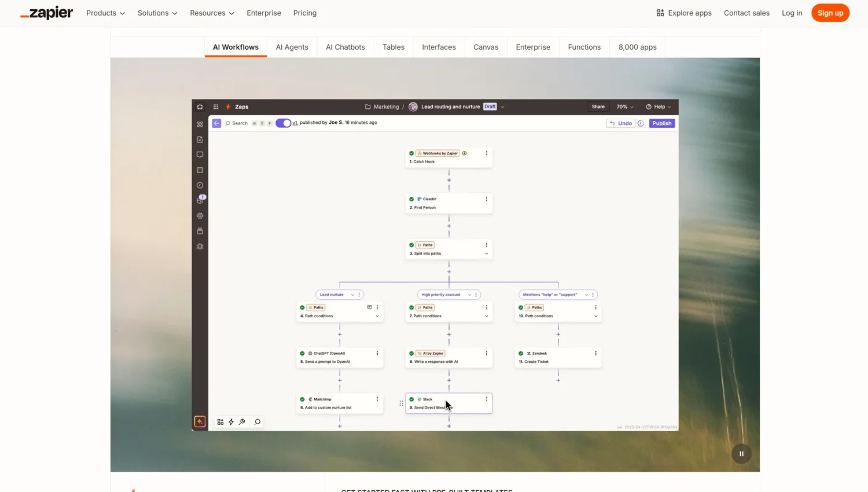Select the zoom magnifier in the bottom toolbar
This screenshot has width=868, height=492.
[x=257, y=422]
